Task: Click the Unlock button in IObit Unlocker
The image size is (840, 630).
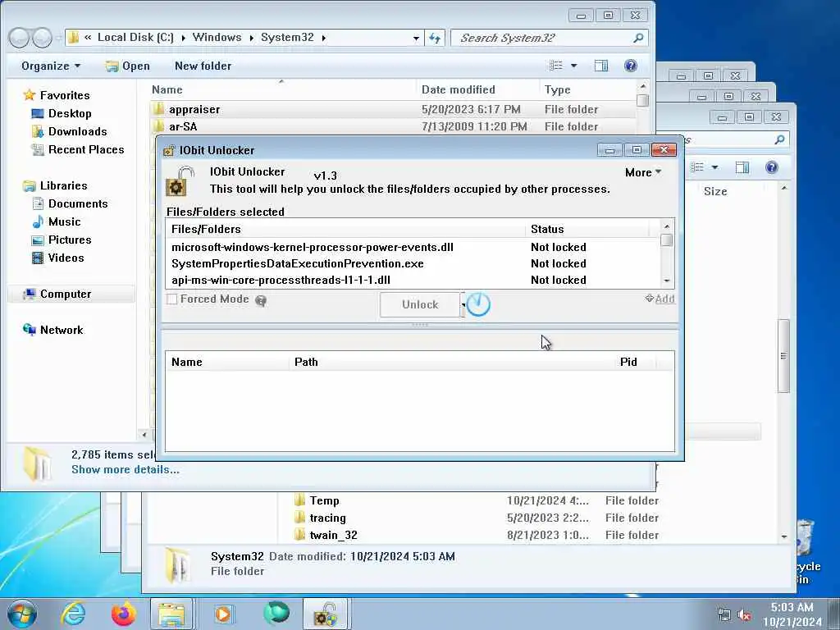Action: [x=419, y=304]
